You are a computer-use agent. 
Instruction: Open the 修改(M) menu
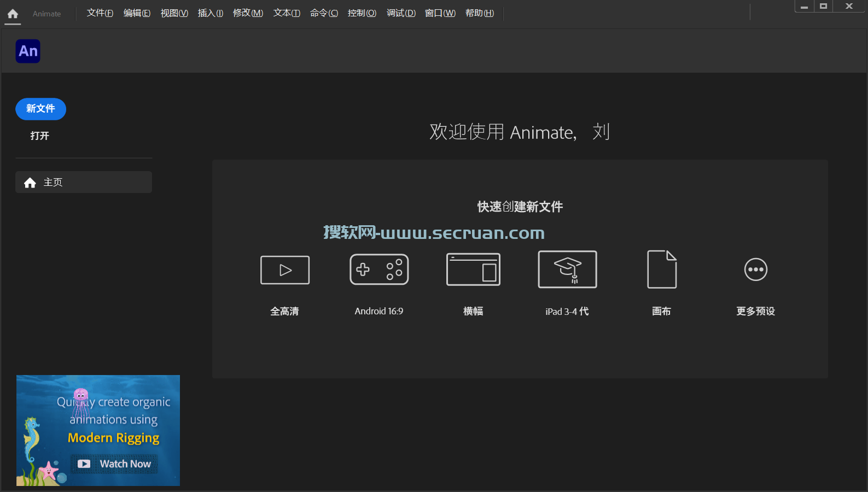pyautogui.click(x=248, y=13)
